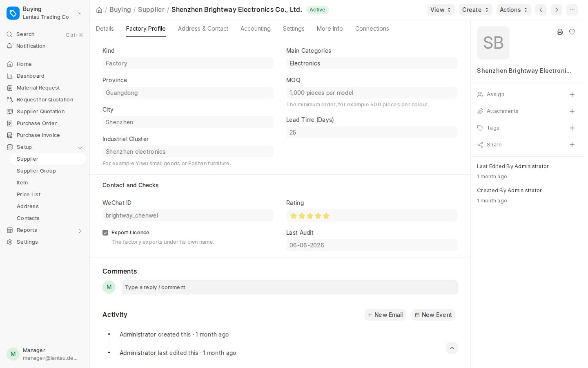
Task: Click the Main Categories Electronics field
Action: pyautogui.click(x=372, y=63)
